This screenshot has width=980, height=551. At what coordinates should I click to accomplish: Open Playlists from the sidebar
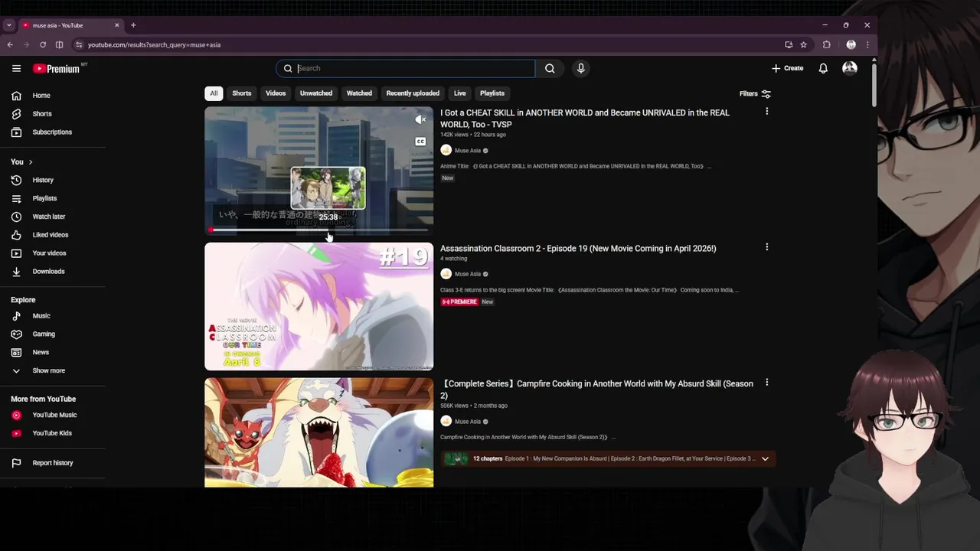click(44, 198)
